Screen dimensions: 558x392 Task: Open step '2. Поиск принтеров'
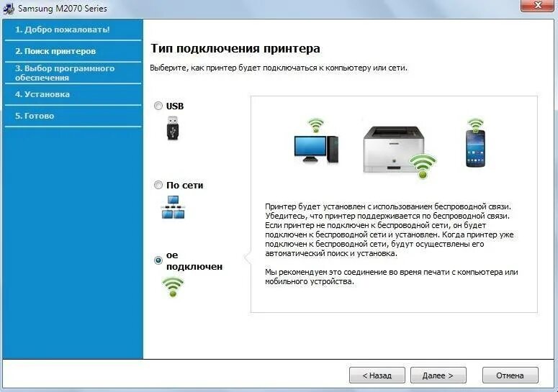(x=73, y=51)
